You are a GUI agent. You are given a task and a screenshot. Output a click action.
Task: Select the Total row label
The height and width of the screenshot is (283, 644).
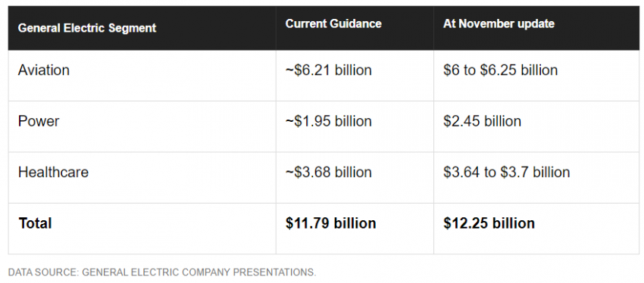(x=35, y=223)
